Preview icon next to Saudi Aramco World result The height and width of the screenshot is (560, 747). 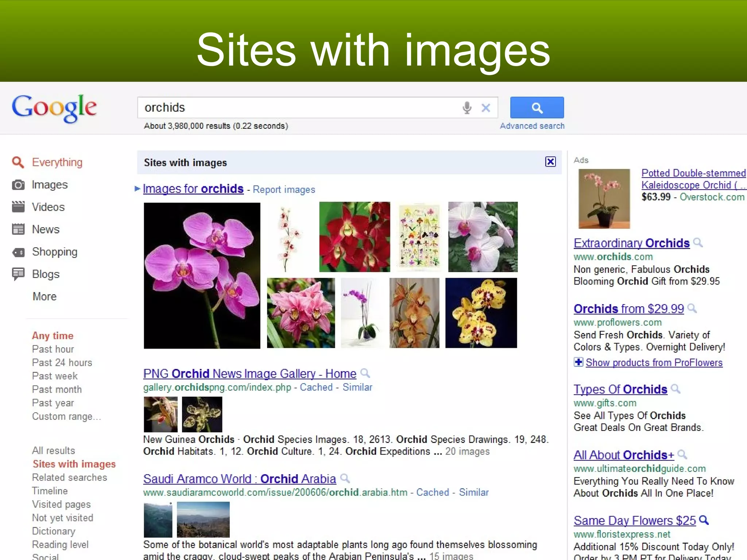345,478
